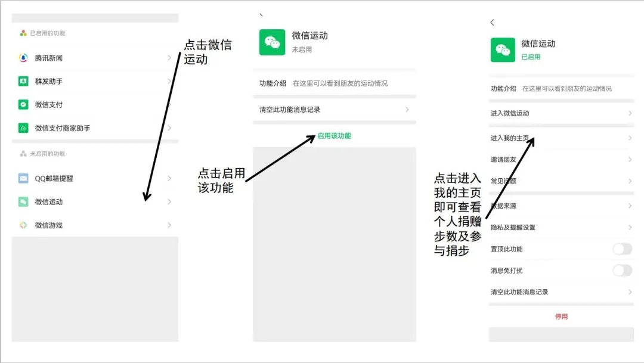Image resolution: width=644 pixels, height=363 pixels.
Task: Expand the 微信游戏 row chevron
Action: point(169,225)
